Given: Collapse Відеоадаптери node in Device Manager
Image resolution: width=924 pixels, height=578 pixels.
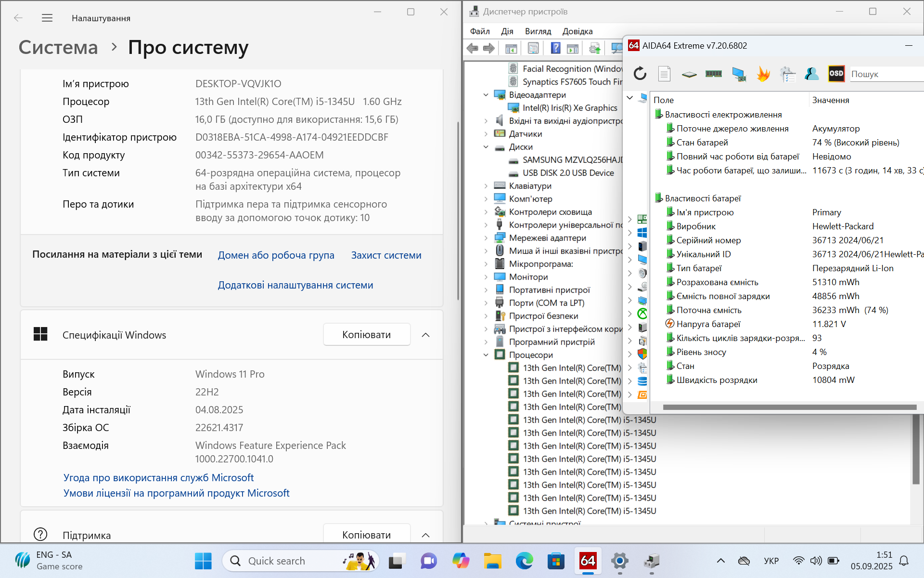Looking at the screenshot, I should 486,95.
